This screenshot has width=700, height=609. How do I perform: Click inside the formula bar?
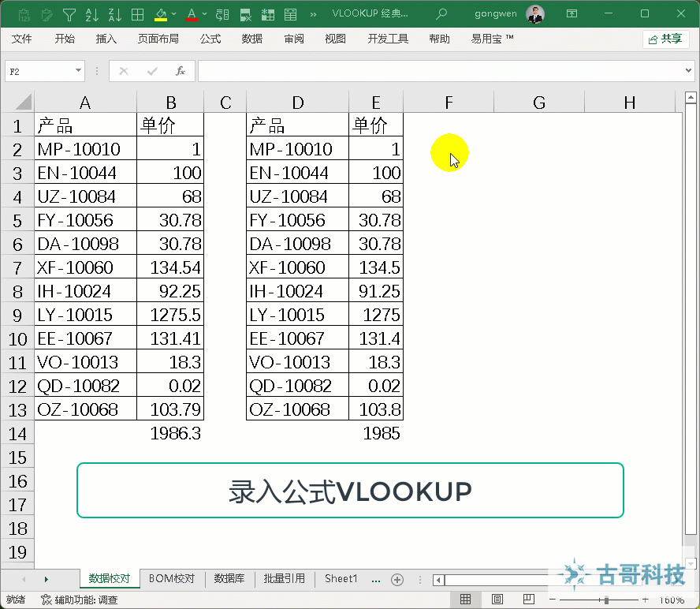tap(434, 71)
